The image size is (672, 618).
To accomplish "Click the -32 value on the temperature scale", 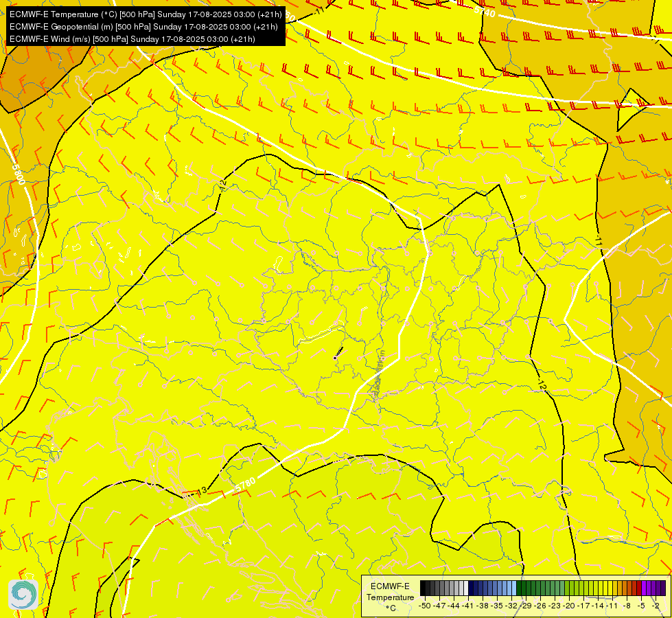I will [511, 606].
